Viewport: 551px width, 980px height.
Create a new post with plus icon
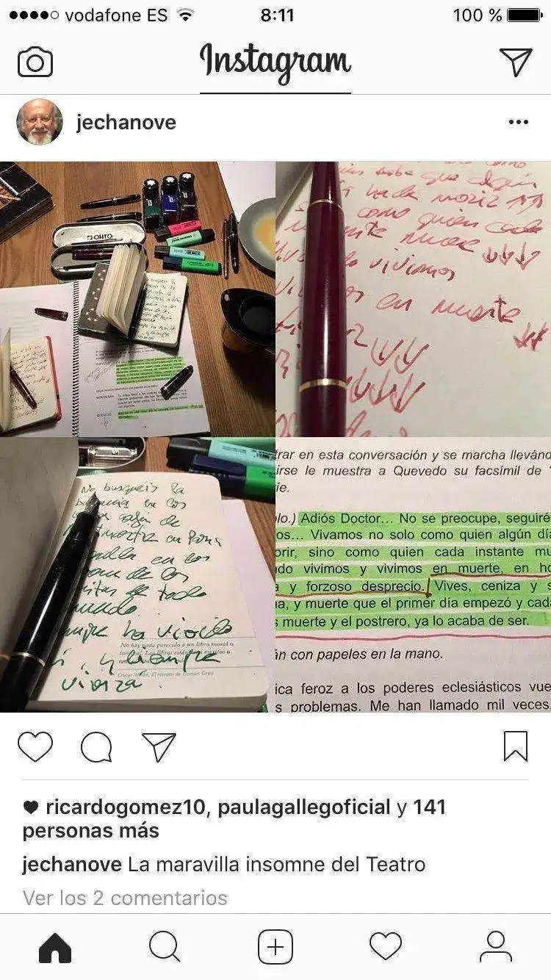[x=275, y=947]
